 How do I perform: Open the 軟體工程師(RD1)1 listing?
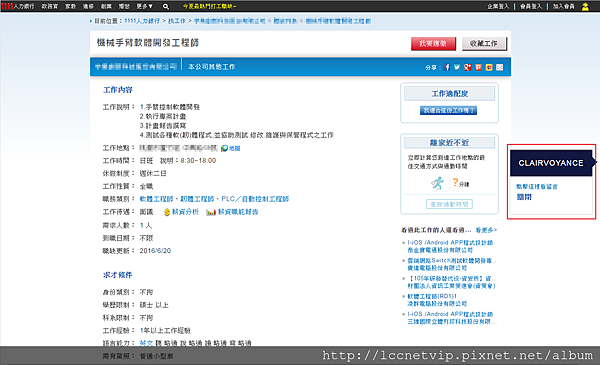tap(432, 297)
